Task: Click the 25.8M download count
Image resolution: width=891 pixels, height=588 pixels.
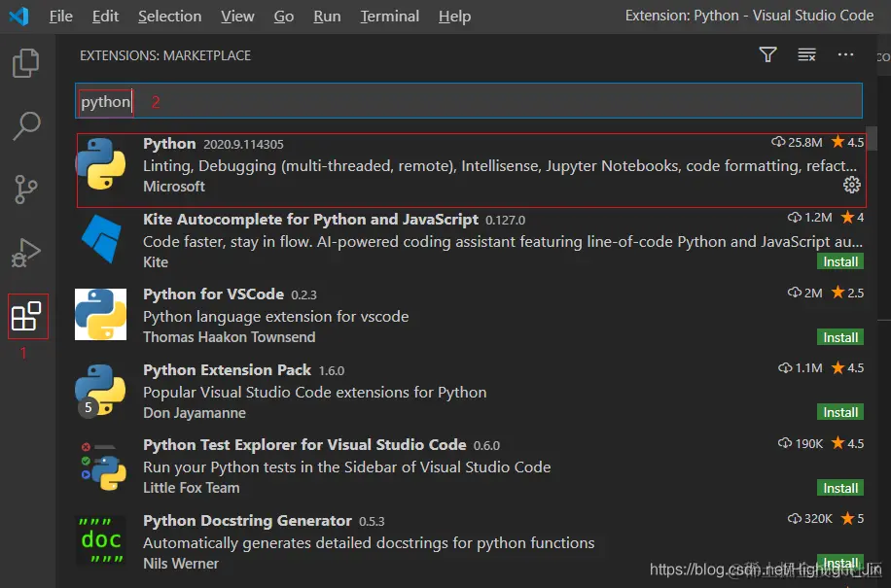Action: pos(798,142)
